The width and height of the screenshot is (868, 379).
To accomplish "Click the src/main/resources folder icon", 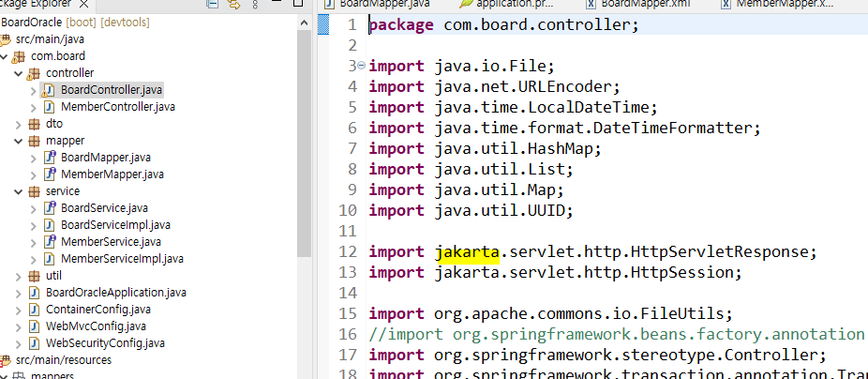I will (6, 361).
